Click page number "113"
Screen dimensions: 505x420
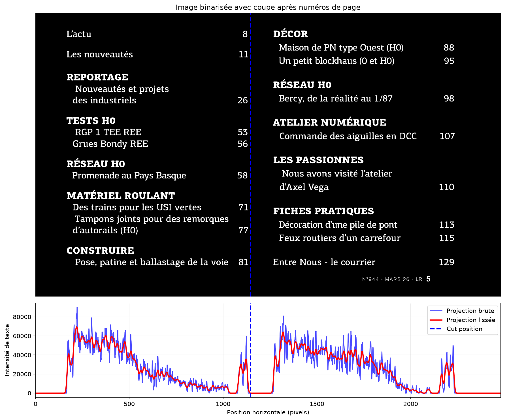(447, 225)
